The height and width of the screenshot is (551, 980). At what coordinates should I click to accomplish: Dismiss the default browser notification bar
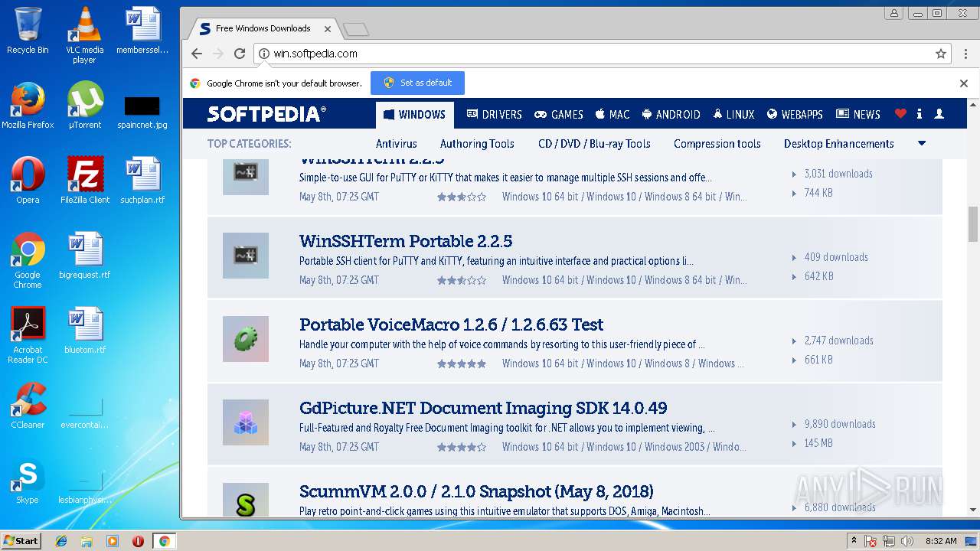tap(964, 83)
